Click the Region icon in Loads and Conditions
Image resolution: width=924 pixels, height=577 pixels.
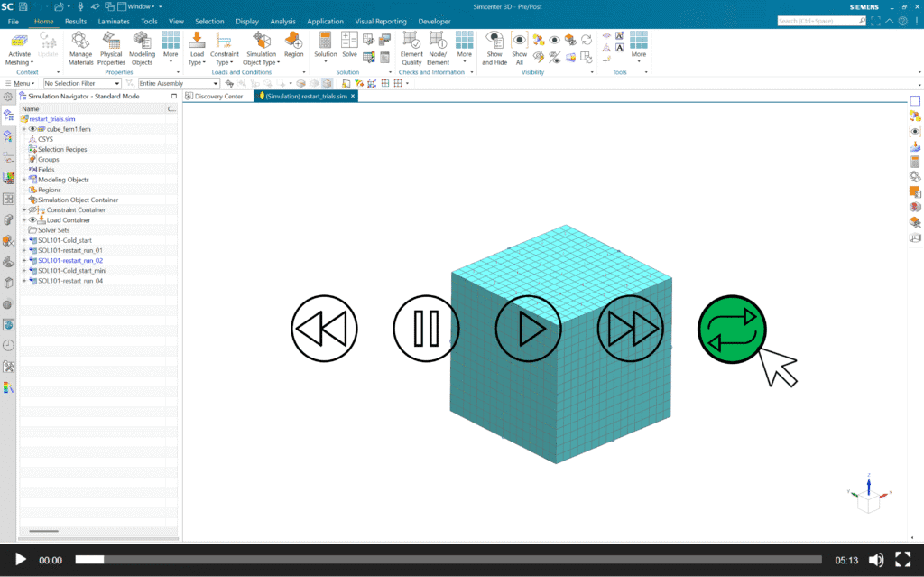click(294, 42)
